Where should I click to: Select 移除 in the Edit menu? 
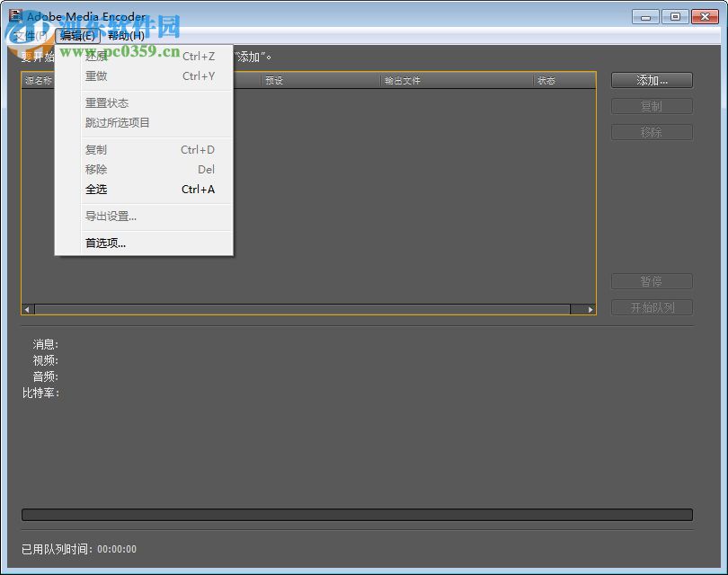click(x=95, y=169)
